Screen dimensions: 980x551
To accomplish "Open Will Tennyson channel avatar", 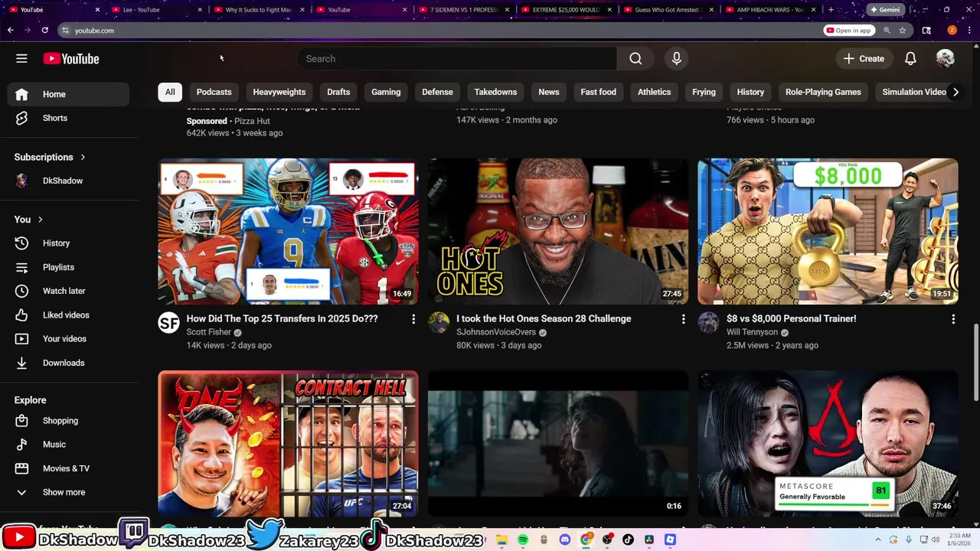I will click(708, 322).
